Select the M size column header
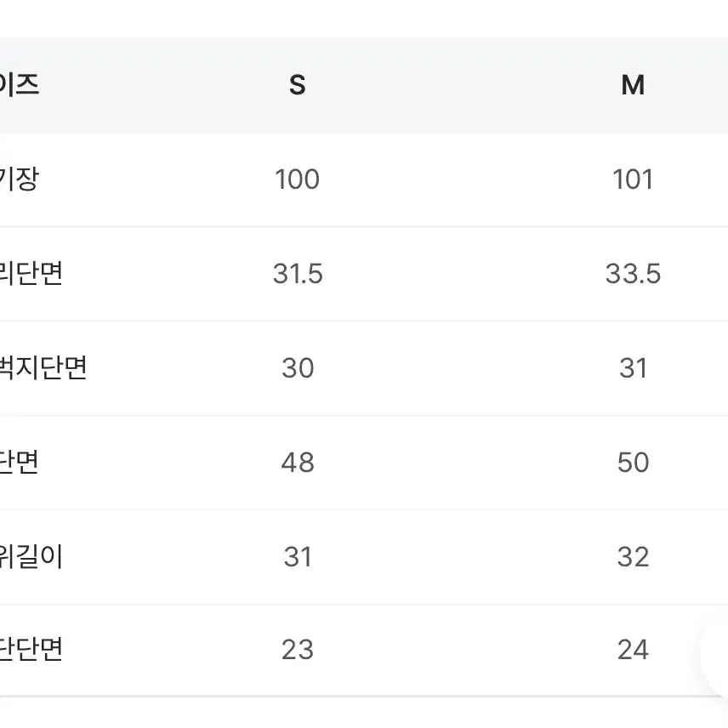The height and width of the screenshot is (728, 728). click(633, 85)
